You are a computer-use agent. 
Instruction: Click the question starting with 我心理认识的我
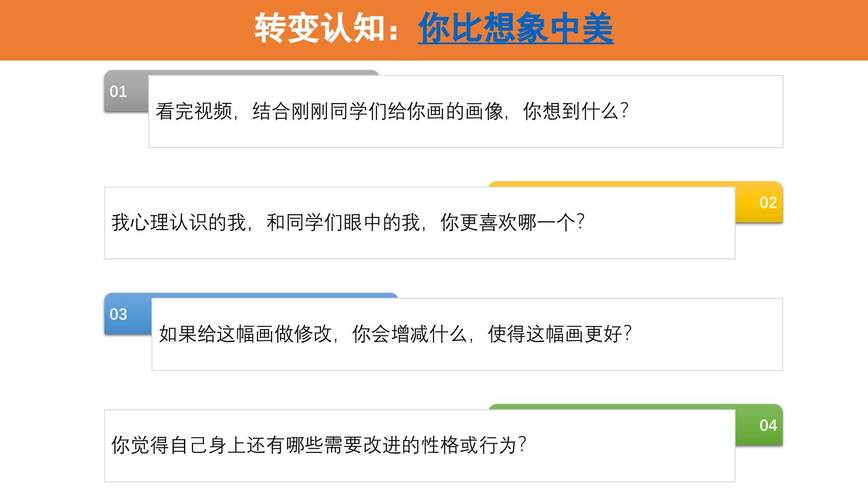(348, 222)
